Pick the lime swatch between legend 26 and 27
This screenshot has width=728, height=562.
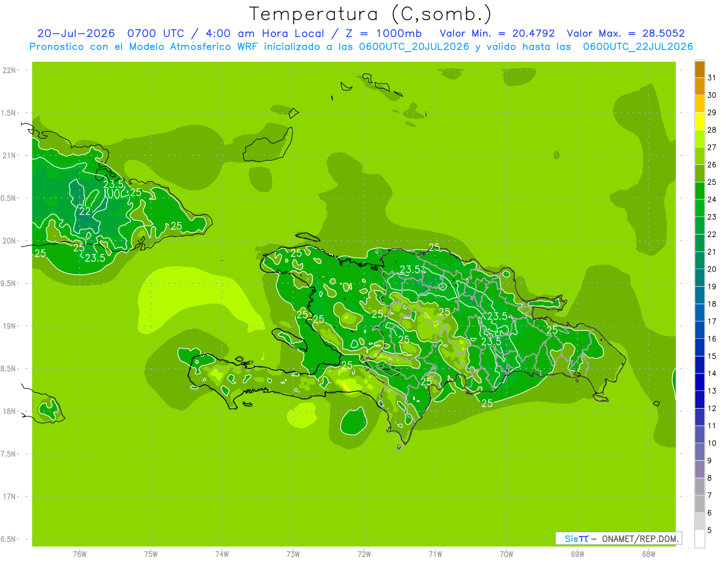699,156
